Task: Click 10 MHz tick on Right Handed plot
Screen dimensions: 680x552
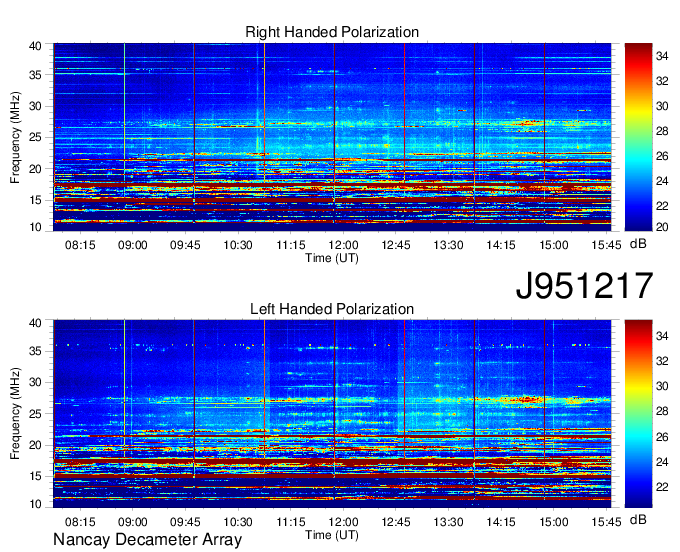Action: point(35,227)
